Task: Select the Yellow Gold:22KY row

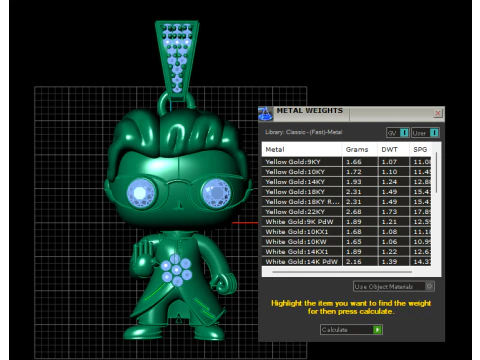Action: point(346,212)
